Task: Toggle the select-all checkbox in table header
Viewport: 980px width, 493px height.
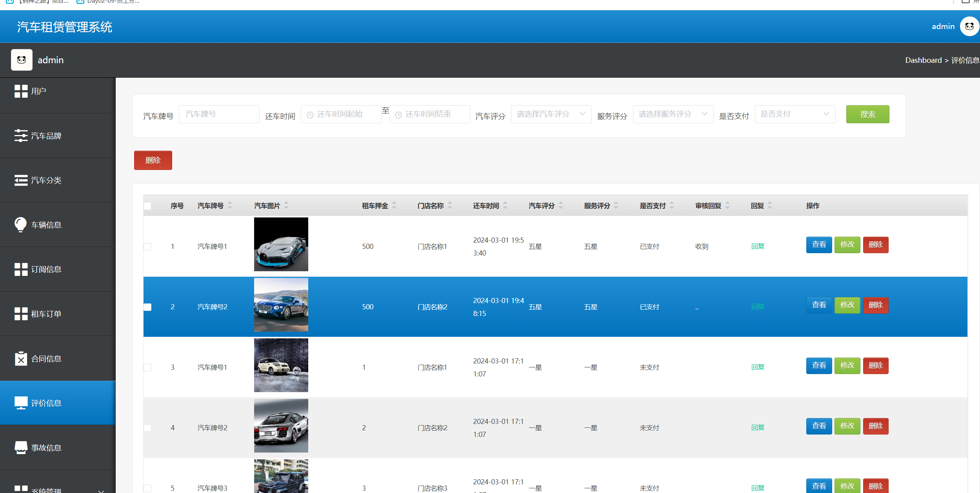Action: (x=148, y=206)
